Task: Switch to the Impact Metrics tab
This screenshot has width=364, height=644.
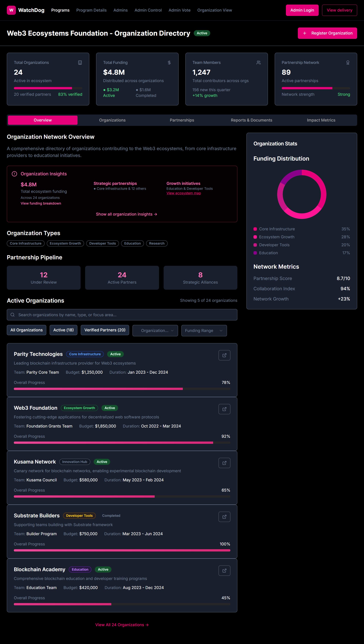Action: click(321, 120)
